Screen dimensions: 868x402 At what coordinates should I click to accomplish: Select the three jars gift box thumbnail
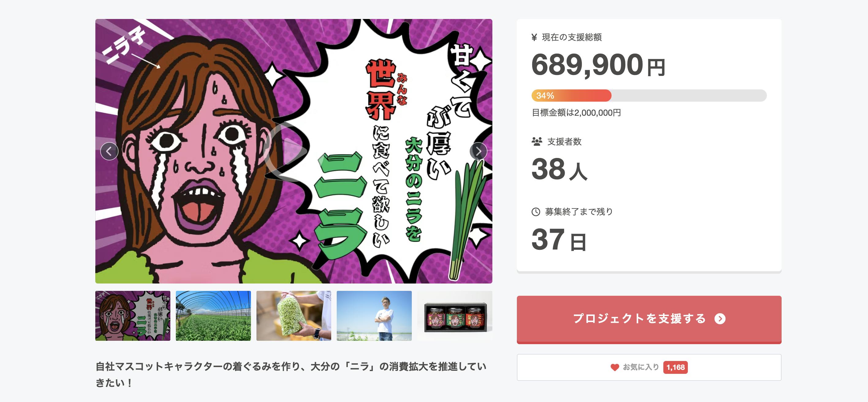coord(455,316)
